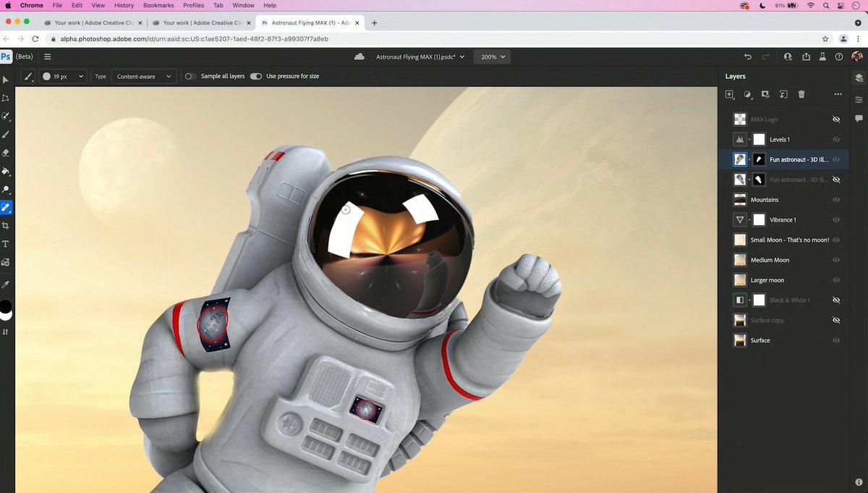Click the cloud document status icon
This screenshot has width=868, height=493.
pos(359,56)
